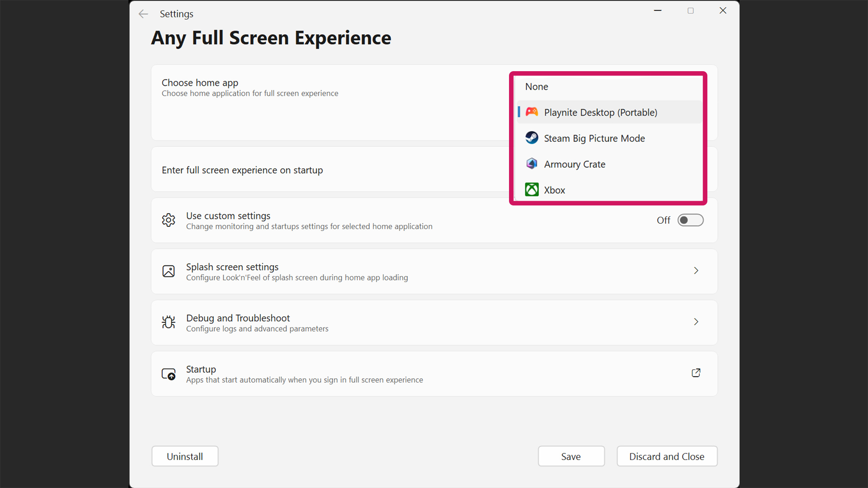Open Debug and Troubleshoot using the chevron
The height and width of the screenshot is (488, 868).
696,322
